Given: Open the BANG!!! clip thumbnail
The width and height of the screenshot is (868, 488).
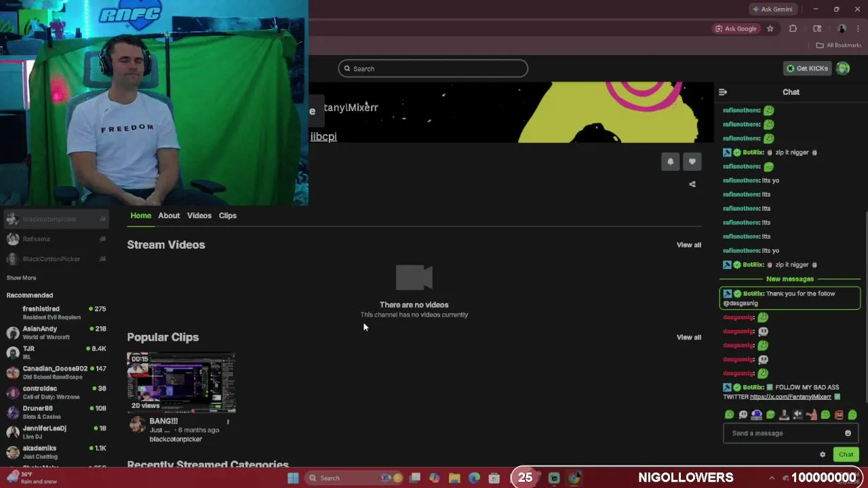Looking at the screenshot, I should [182, 383].
